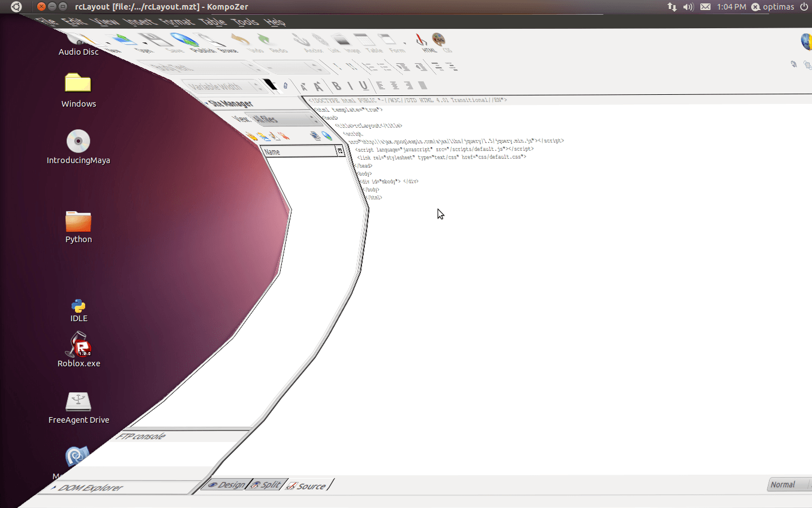Align text right using the toolbar icon
This screenshot has width=812, height=508.
(x=409, y=86)
